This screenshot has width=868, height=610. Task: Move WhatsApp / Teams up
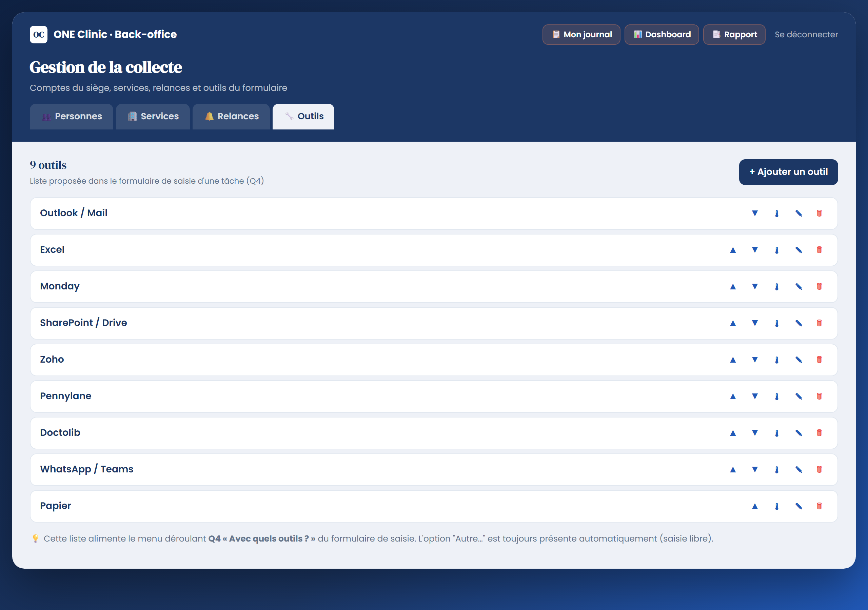[x=733, y=470]
